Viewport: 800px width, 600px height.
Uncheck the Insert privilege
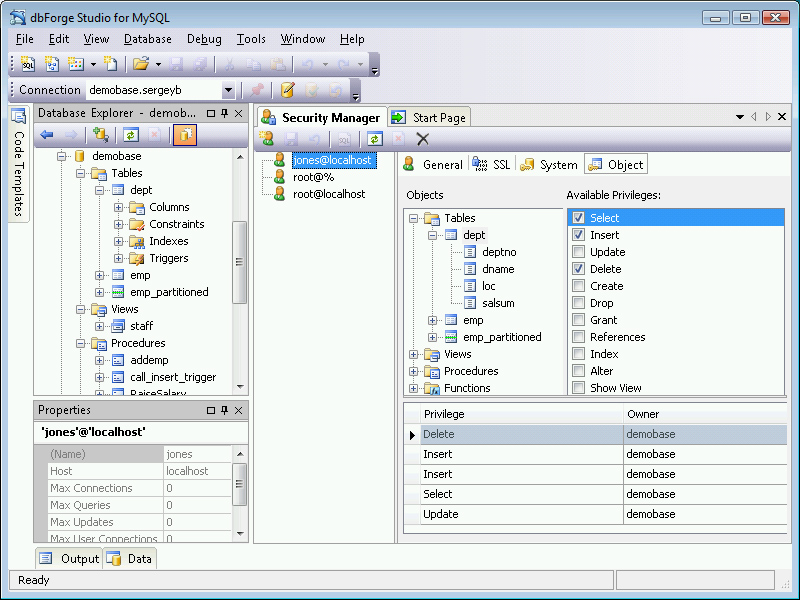tap(578, 235)
